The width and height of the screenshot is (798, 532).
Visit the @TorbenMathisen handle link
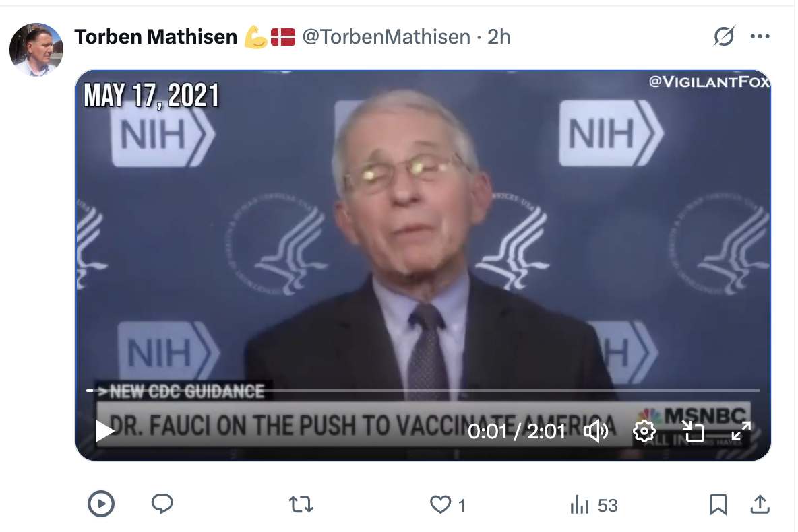386,37
